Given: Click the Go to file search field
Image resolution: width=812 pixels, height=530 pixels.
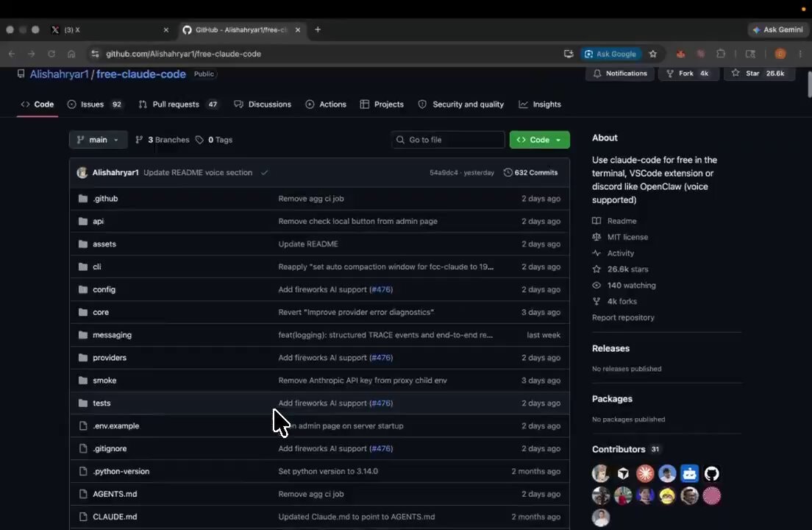Looking at the screenshot, I should [x=448, y=140].
